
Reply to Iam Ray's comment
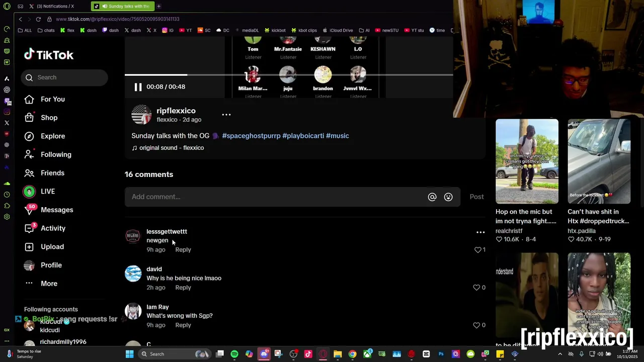coord(183,325)
